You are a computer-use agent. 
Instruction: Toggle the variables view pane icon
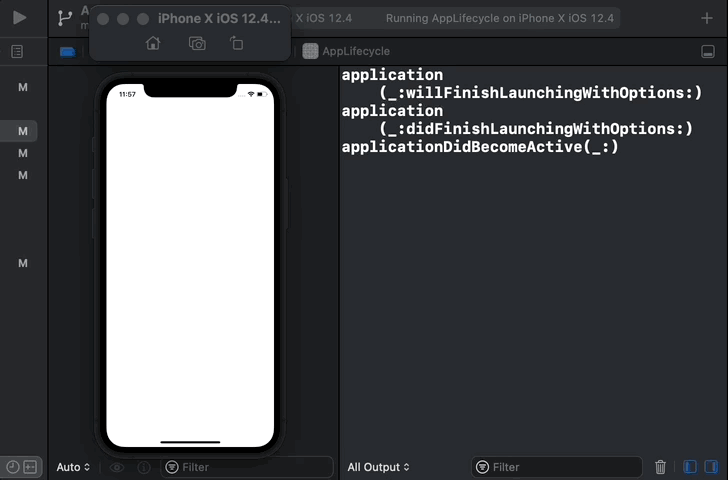pos(690,467)
